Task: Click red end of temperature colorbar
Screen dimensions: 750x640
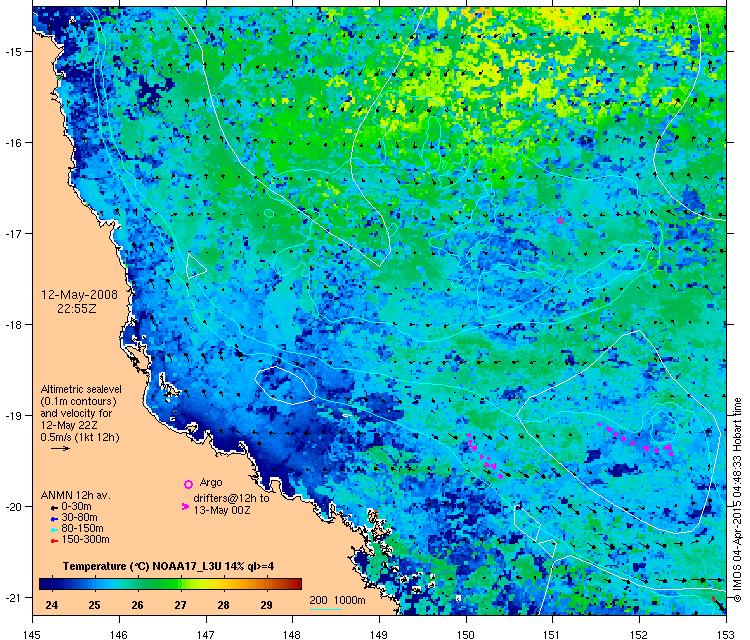Action: click(x=296, y=584)
